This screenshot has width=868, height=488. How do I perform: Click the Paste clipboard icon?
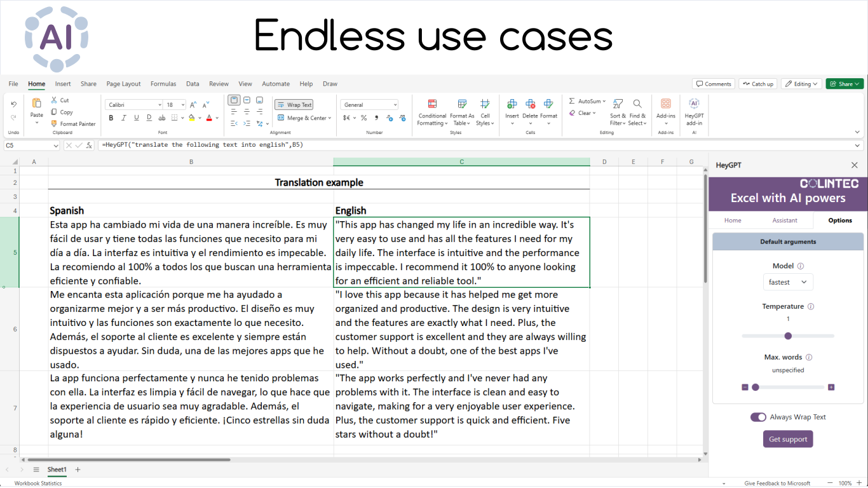point(37,103)
